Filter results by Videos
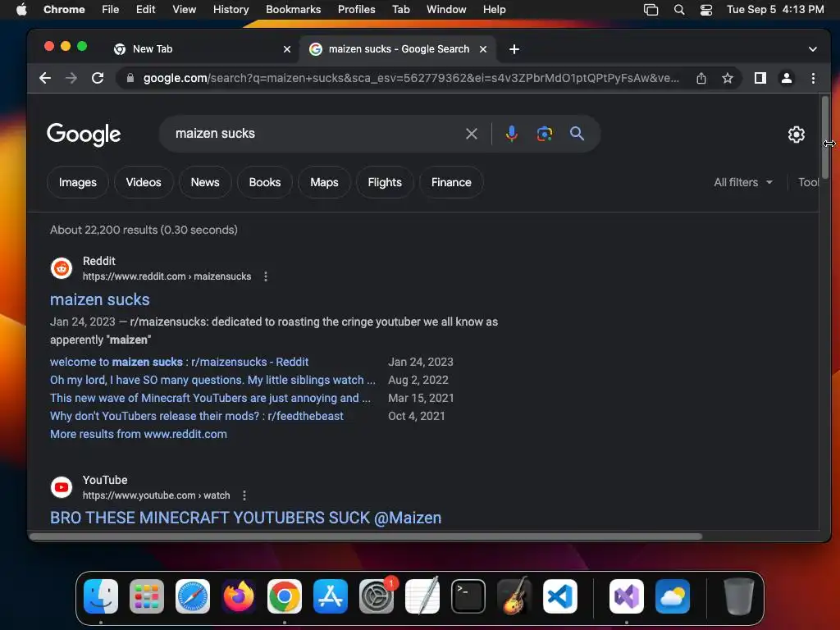 pos(144,182)
